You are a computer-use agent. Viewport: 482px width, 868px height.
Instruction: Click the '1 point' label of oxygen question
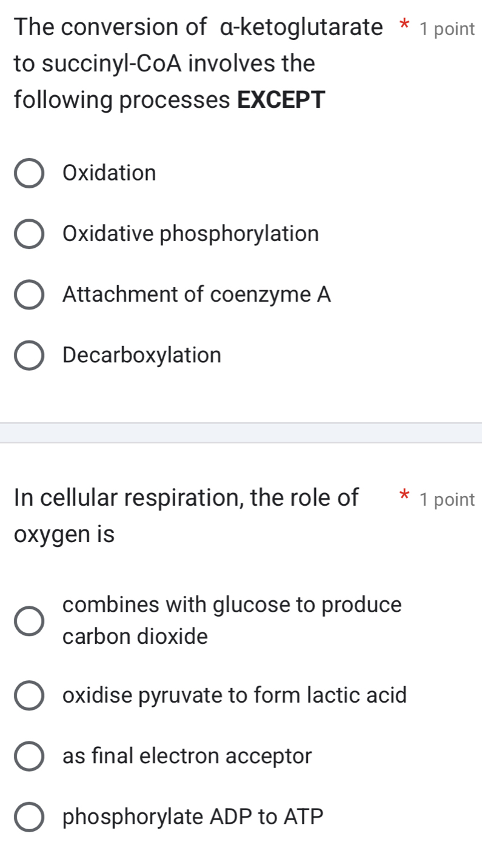click(447, 500)
